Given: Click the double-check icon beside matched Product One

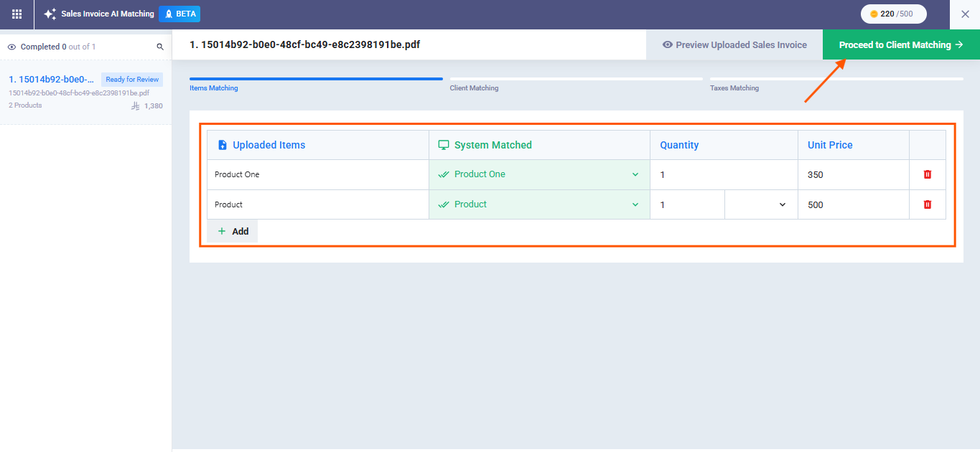Looking at the screenshot, I should pos(444,174).
